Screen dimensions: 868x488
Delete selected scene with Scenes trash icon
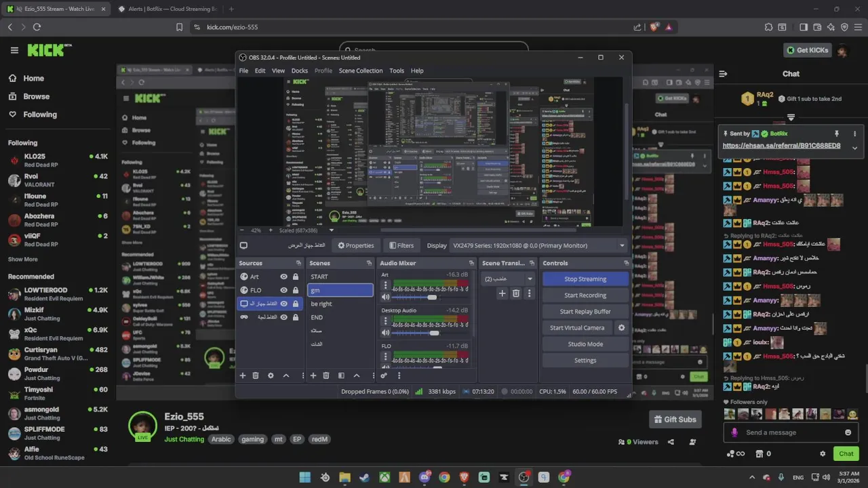[x=326, y=375]
